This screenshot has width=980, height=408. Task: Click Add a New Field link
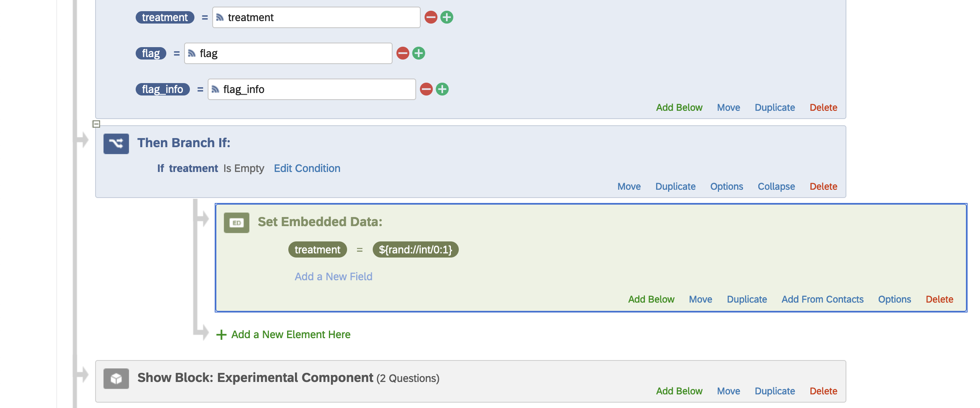[x=333, y=277]
